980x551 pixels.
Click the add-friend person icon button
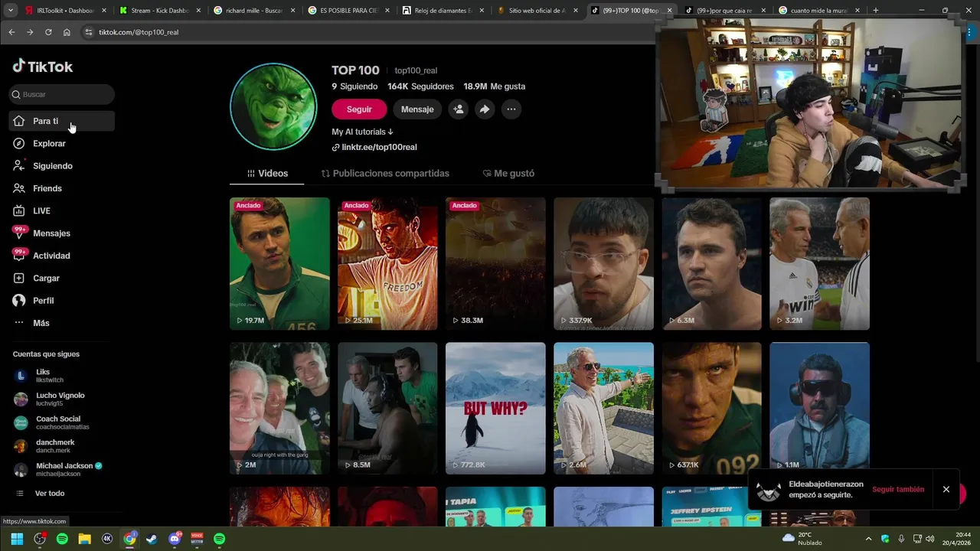458,109
